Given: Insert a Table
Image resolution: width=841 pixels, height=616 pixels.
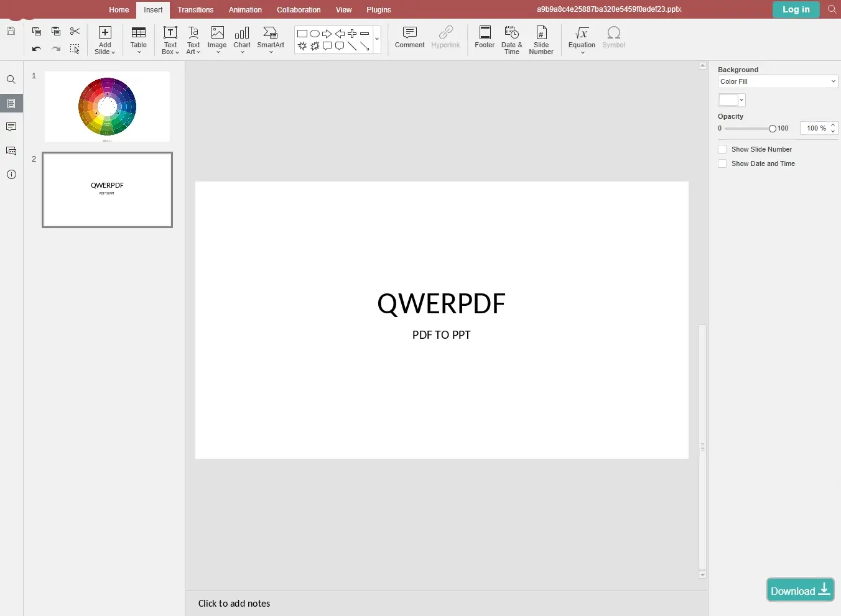Looking at the screenshot, I should [139, 40].
